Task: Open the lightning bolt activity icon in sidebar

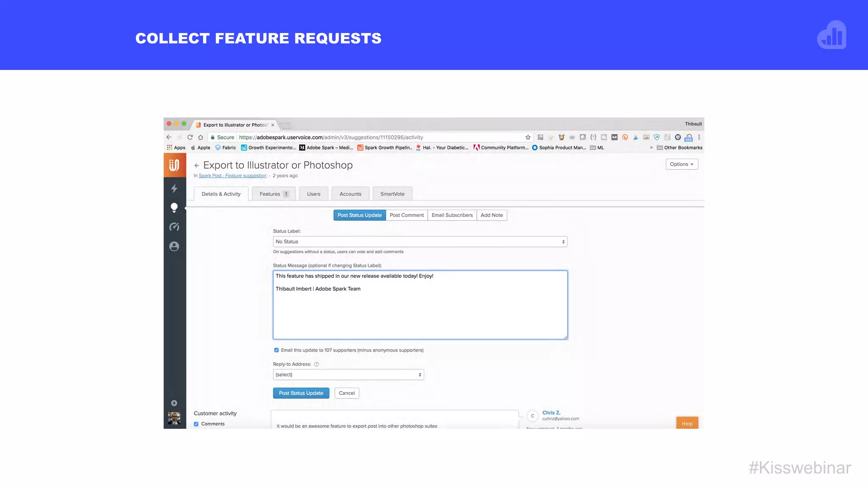Action: coord(174,188)
